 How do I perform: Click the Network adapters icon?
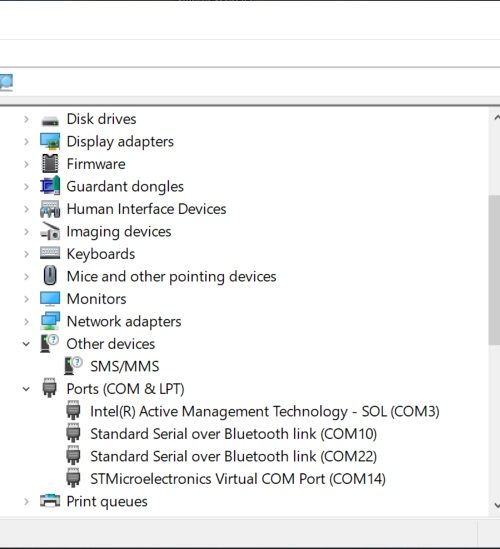(x=50, y=321)
